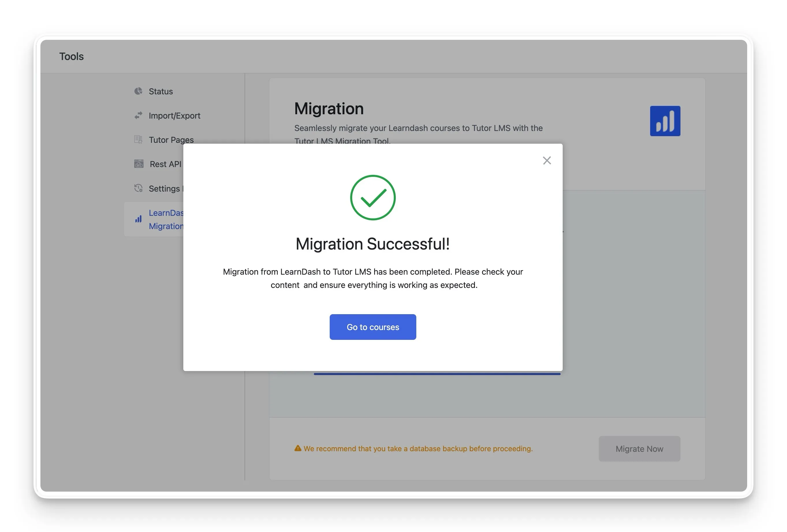This screenshot has width=787, height=532.
Task: Click the blue migration progress bar
Action: coord(437,374)
